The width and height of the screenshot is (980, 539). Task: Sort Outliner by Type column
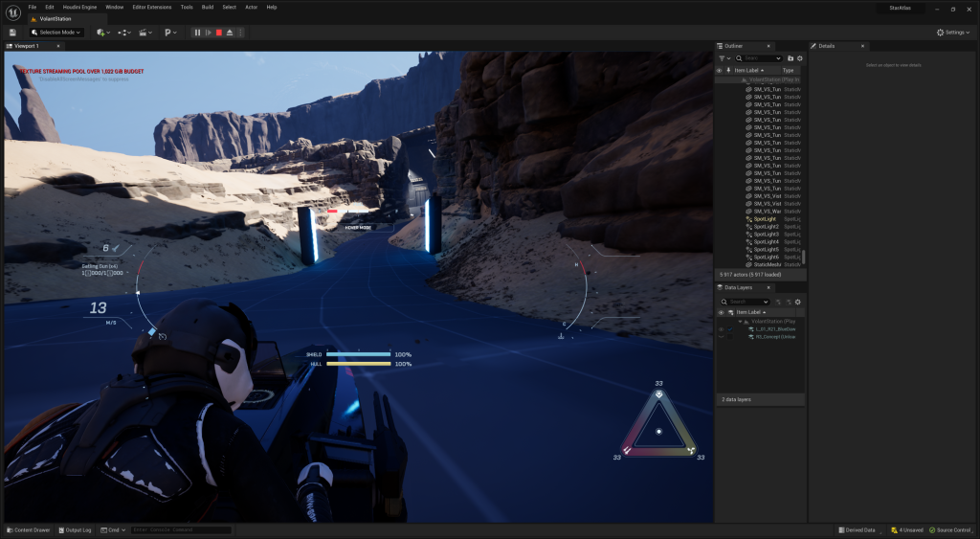(789, 71)
